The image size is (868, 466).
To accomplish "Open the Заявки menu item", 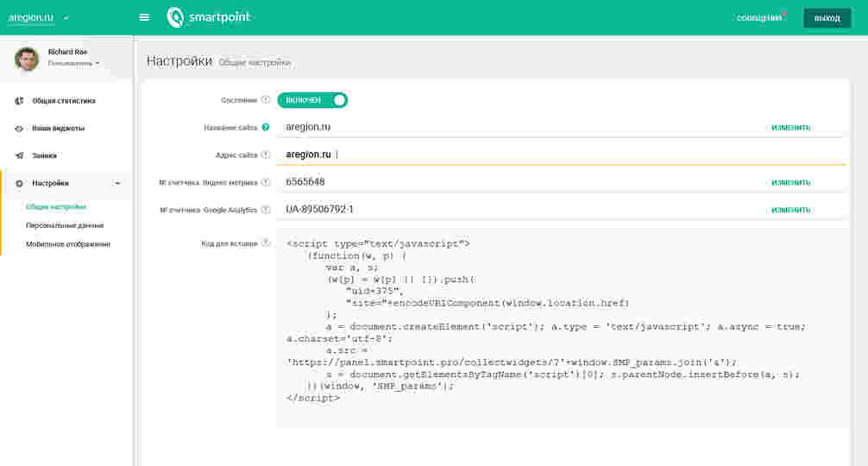I will point(44,155).
